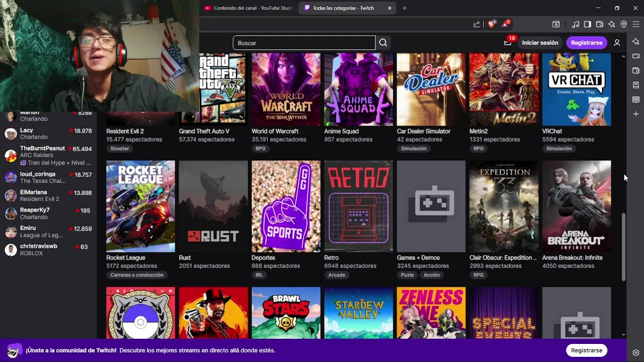This screenshot has width=644, height=362.
Task: Click the scrollbar down arrow
Action: [624, 334]
